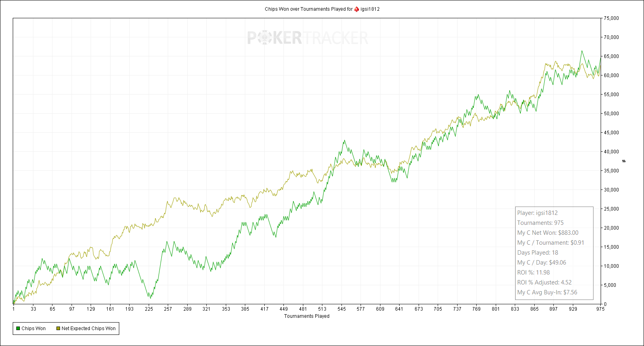Click the green Chips Won legend swatch
Image resolution: width=644 pixels, height=346 pixels.
click(x=18, y=329)
